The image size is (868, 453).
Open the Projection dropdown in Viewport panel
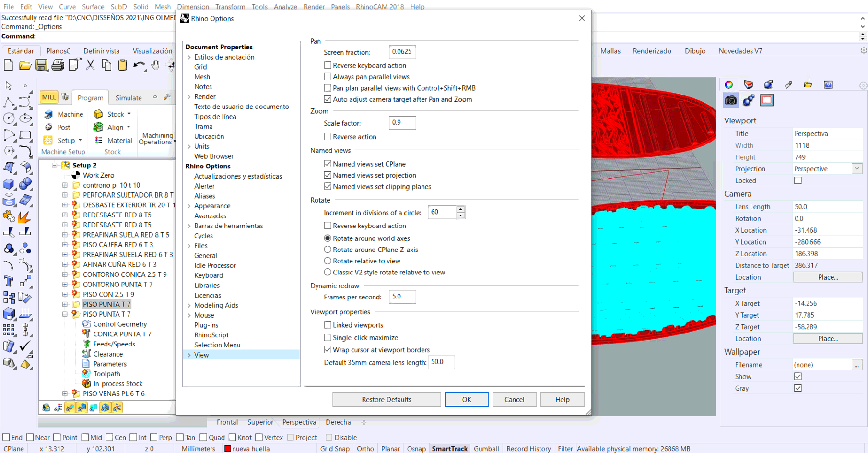(857, 169)
